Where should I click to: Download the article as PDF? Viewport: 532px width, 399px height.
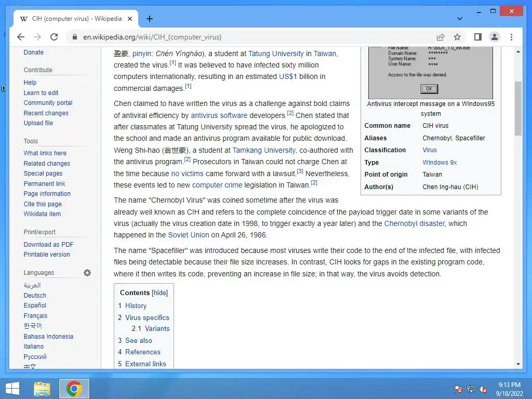(x=48, y=244)
